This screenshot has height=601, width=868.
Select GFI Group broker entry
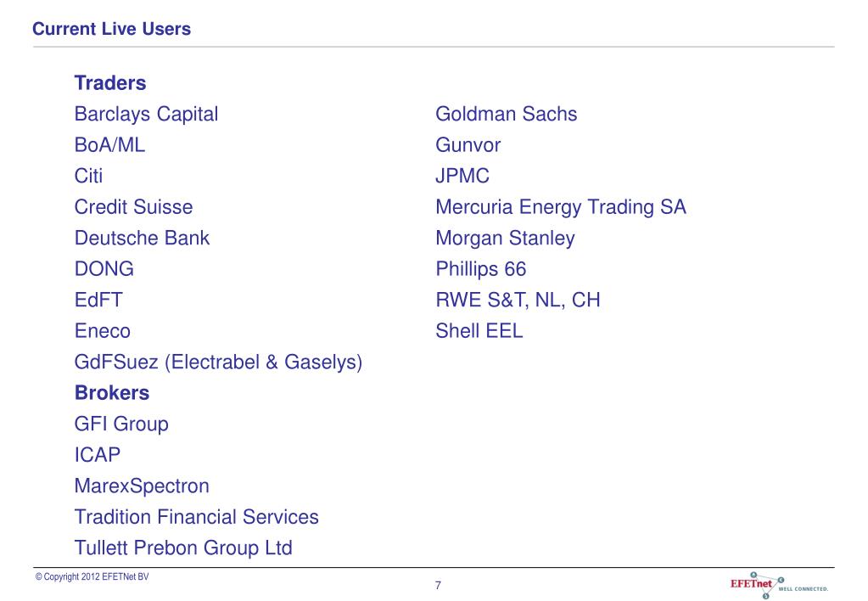click(x=121, y=424)
